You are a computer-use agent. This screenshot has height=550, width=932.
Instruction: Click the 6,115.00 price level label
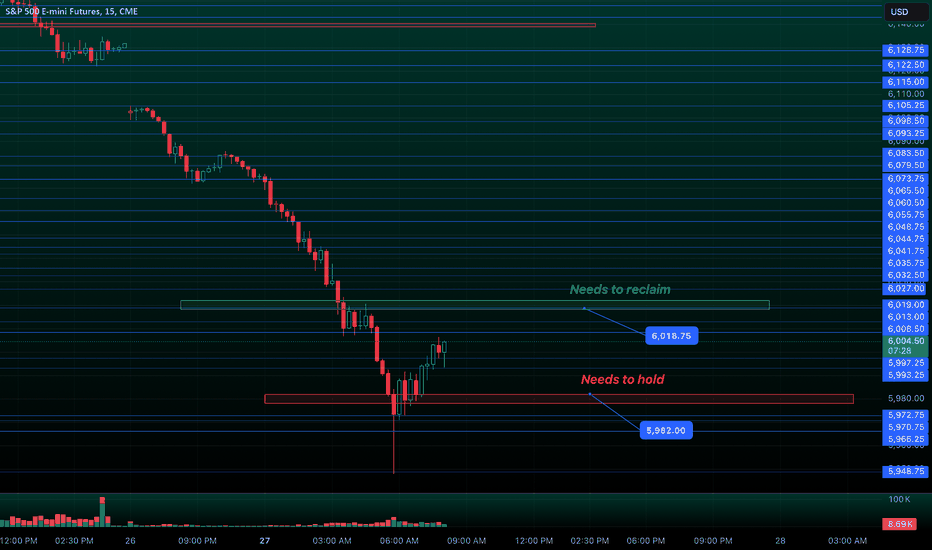(x=906, y=82)
